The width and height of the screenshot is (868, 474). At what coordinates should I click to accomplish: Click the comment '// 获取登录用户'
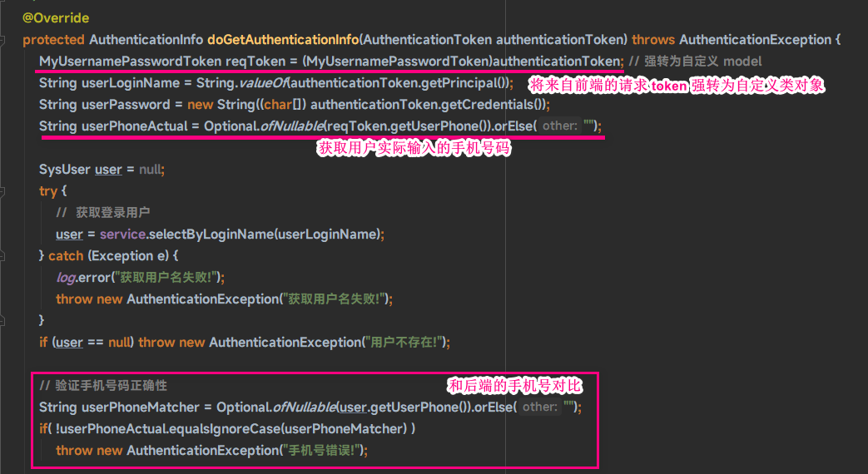click(103, 212)
